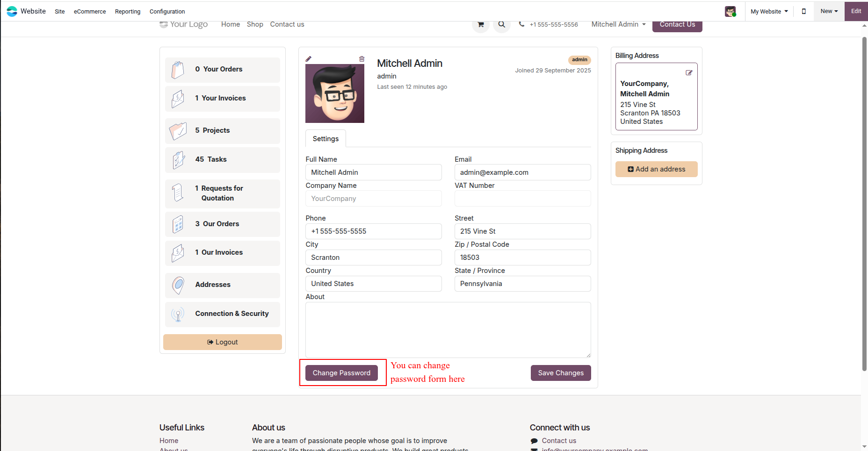Edit billing address via pencil-square icon
This screenshot has height=451, width=868.
point(689,73)
